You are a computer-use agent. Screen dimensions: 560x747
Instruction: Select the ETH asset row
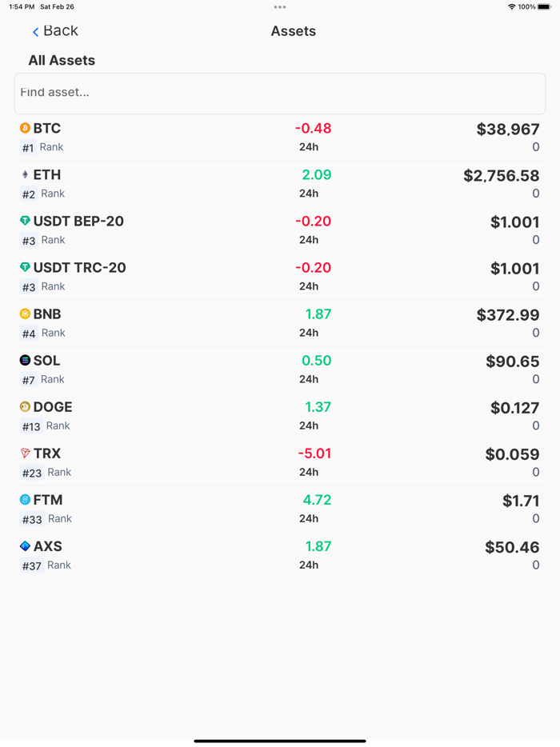point(280,183)
